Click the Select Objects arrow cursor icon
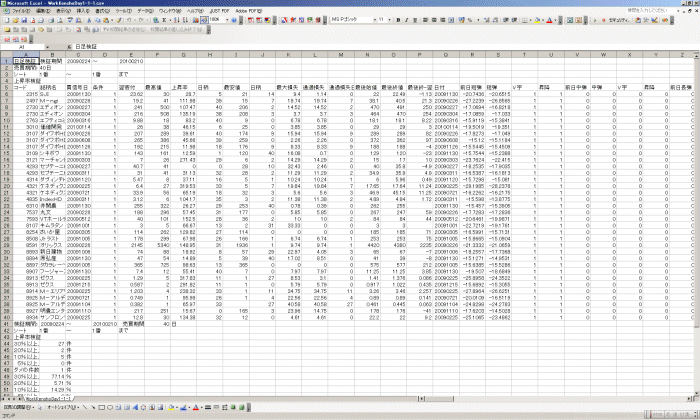This screenshot has height=420, width=700. [40, 408]
